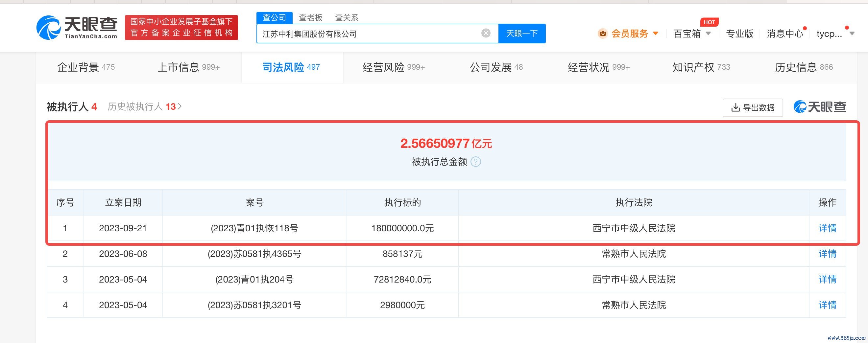Screen dimensions: 868x343
Task: Click amount 72812840.0元
Action: tap(403, 279)
